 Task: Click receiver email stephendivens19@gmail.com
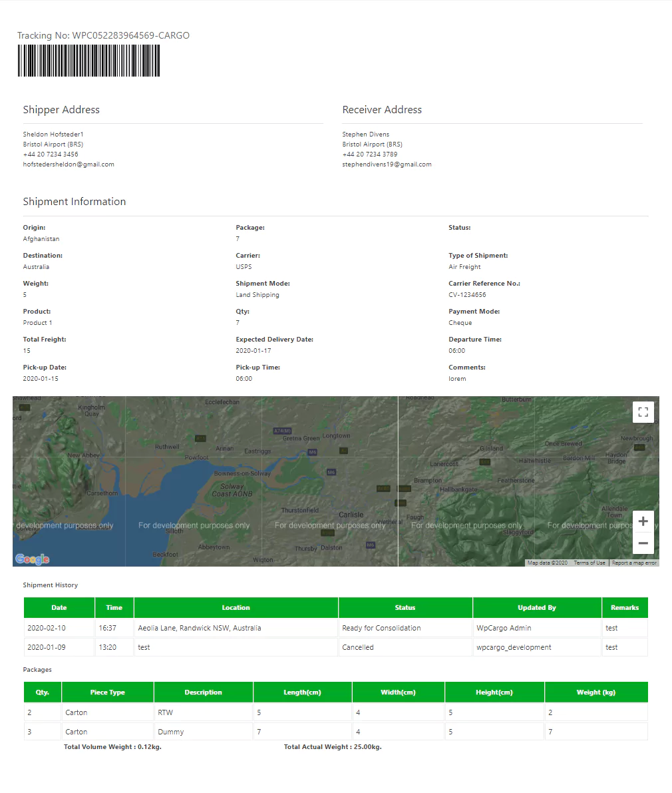pyautogui.click(x=387, y=164)
